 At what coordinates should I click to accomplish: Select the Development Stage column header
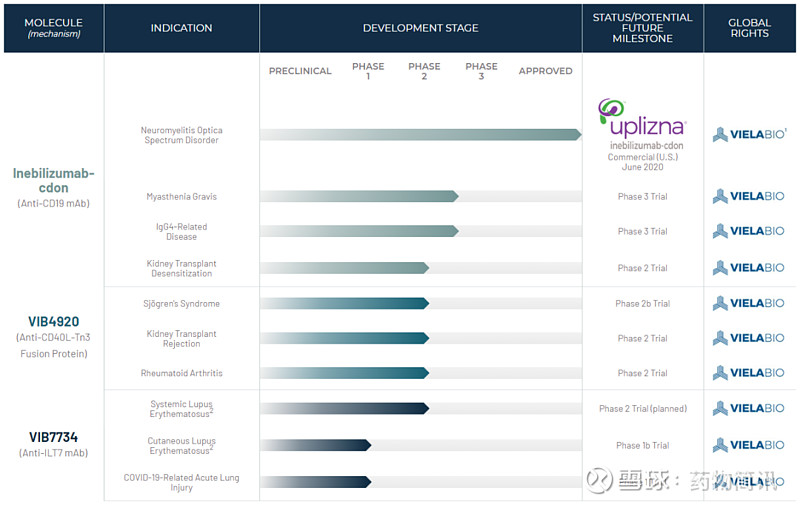[x=420, y=28]
